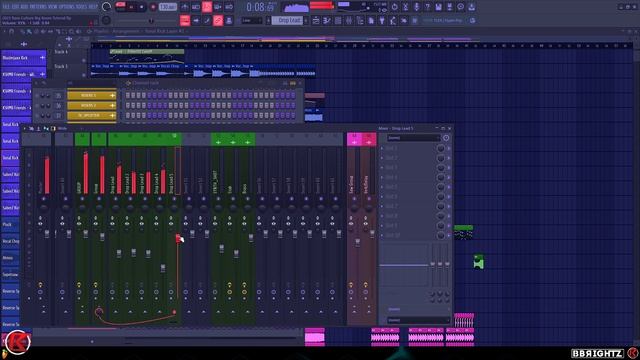Click the question mark help icon
The image size is (640, 360).
tap(427, 7)
